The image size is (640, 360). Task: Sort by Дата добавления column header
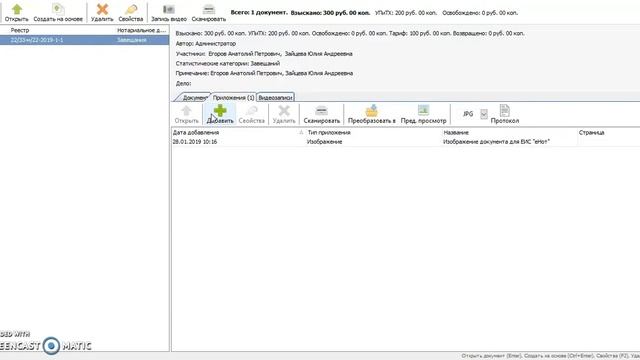[196, 133]
